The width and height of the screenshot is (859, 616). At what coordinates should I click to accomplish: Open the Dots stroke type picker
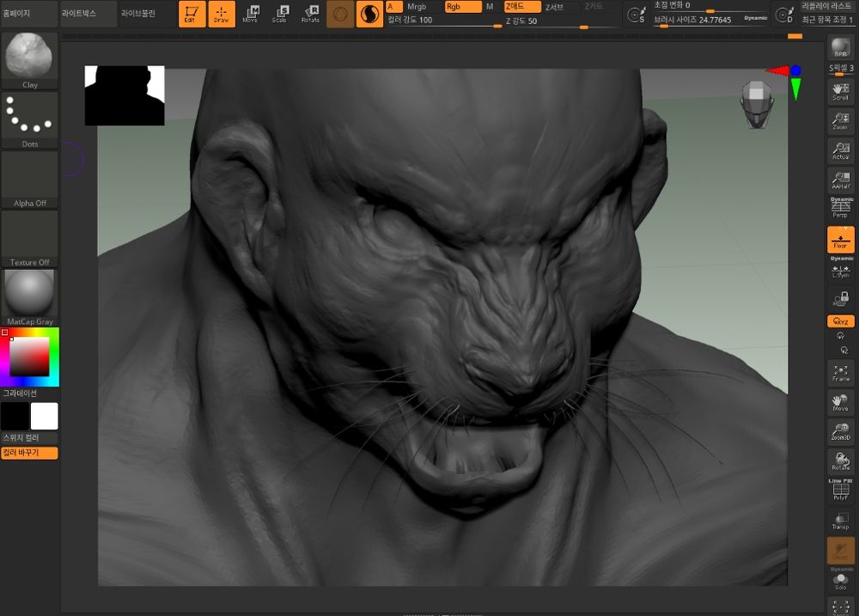pyautogui.click(x=30, y=119)
